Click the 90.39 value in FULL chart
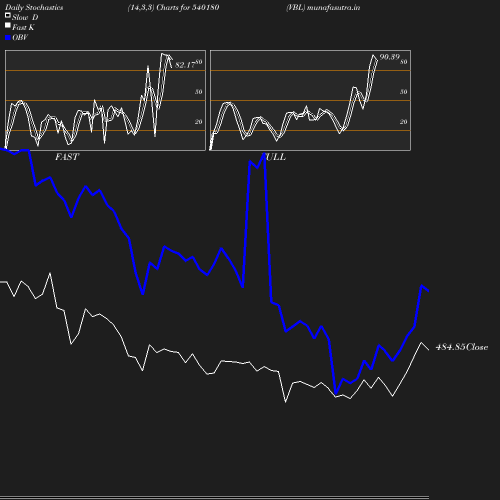 coord(389,57)
